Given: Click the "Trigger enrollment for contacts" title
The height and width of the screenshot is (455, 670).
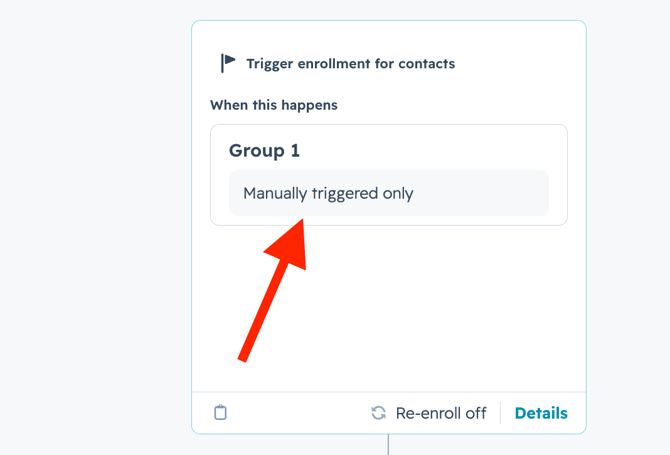Looking at the screenshot, I should click(x=350, y=63).
